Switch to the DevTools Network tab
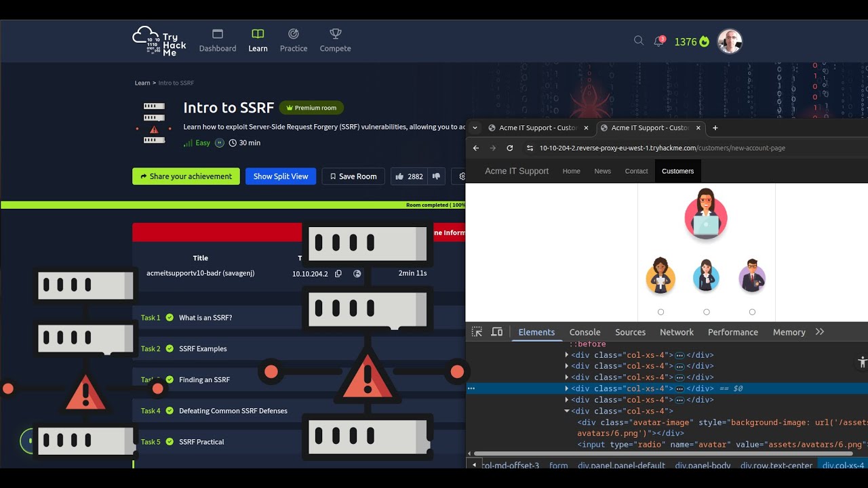868x488 pixels. 677,332
